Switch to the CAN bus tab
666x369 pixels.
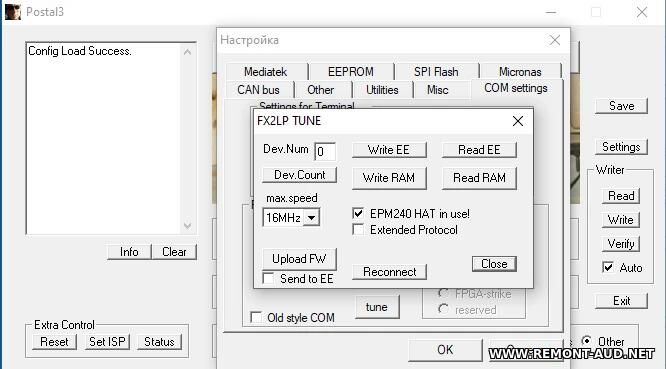point(258,90)
